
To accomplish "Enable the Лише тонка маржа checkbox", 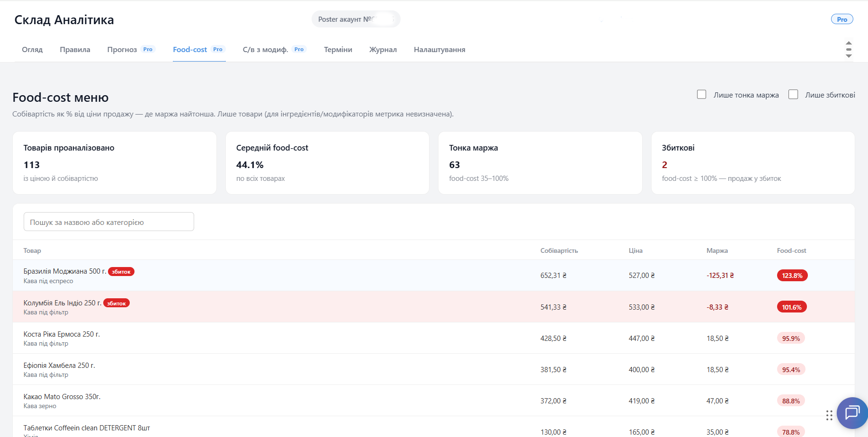I will tap(702, 94).
